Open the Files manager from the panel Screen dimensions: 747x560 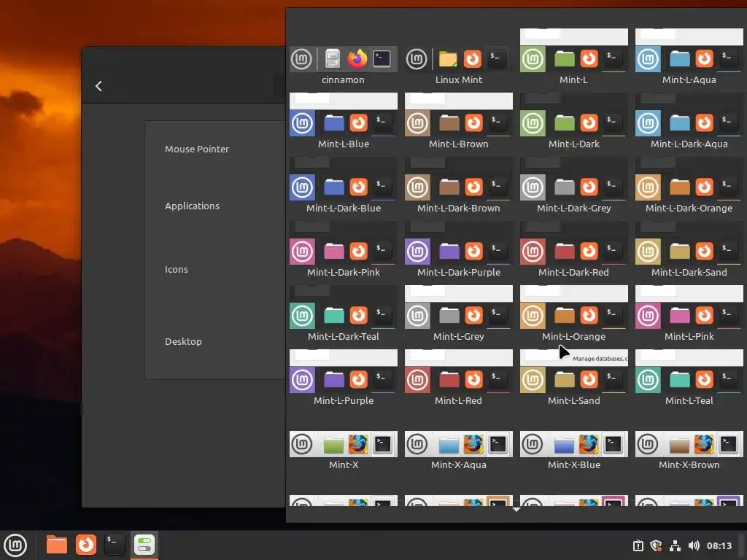(x=57, y=545)
